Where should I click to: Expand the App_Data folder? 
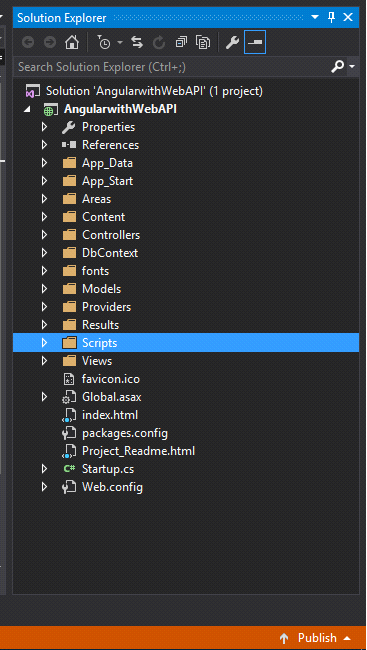44,163
